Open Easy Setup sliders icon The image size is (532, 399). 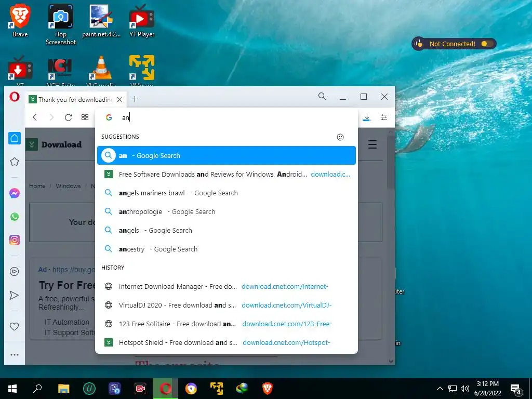pos(384,117)
